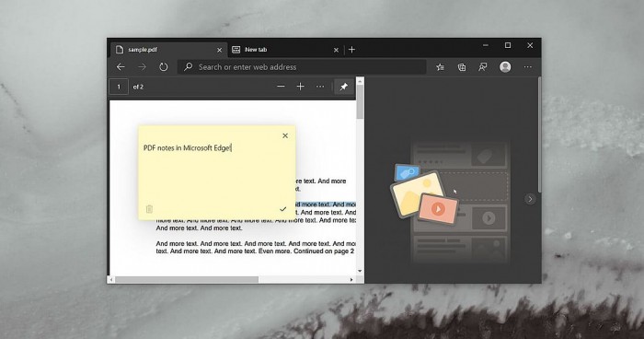The width and height of the screenshot is (644, 339).
Task: Go back with the browser back arrow
Action: pos(121,66)
